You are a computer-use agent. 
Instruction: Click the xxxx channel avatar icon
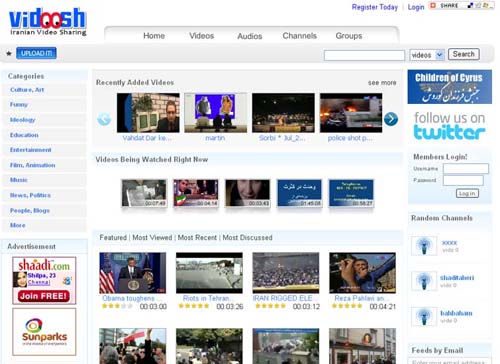424,246
